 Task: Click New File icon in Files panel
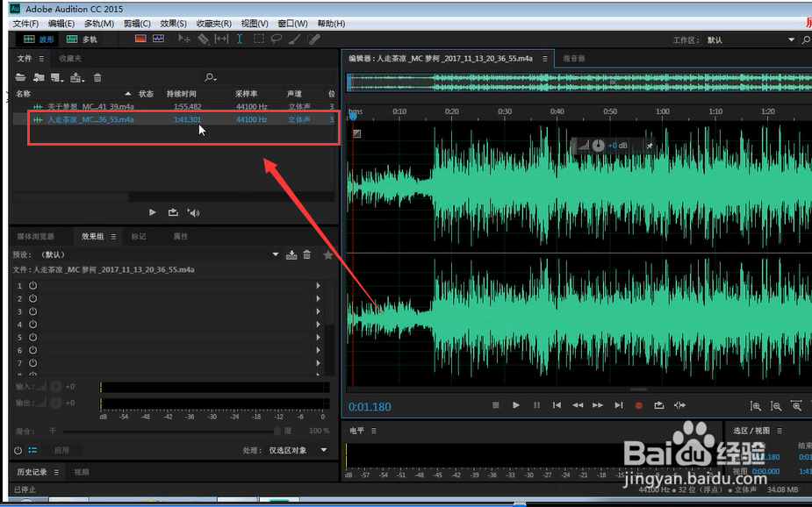click(56, 77)
